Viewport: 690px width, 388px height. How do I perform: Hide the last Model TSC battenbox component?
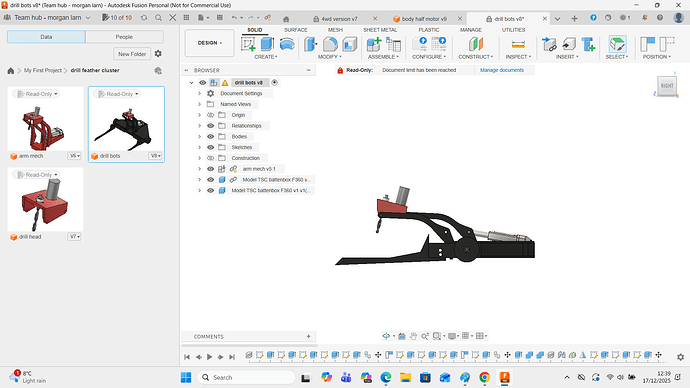pyautogui.click(x=210, y=190)
